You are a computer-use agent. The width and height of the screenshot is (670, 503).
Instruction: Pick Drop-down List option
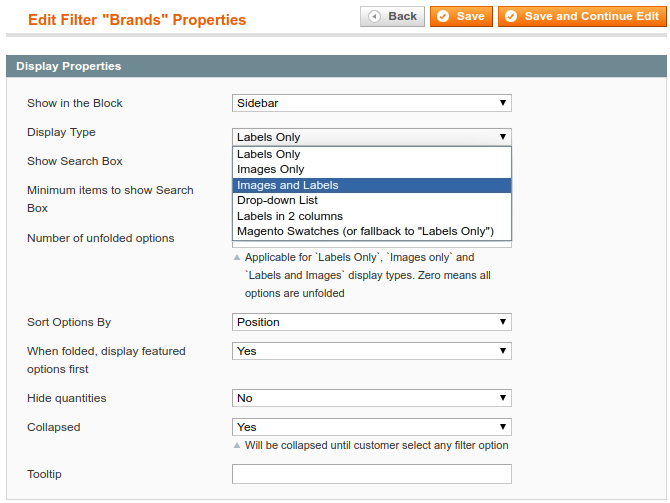(x=278, y=201)
